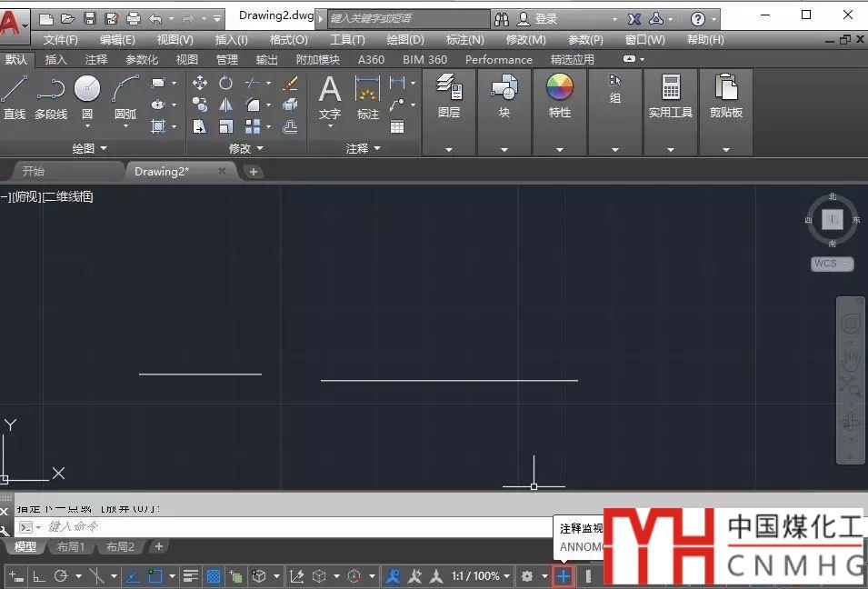Viewport: 868px width, 589px height.
Task: Select the Polyline (多段线) tool
Action: 51,95
